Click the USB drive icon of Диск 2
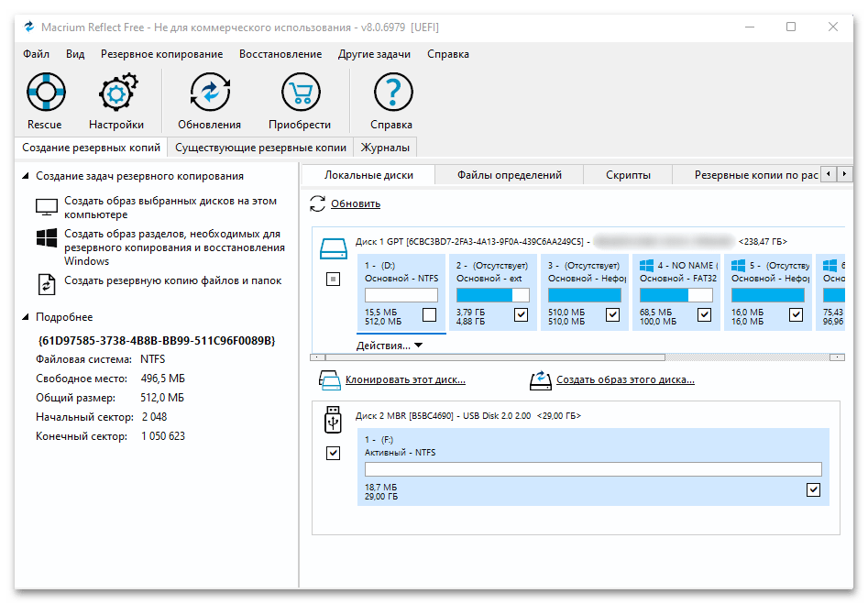This screenshot has height=604, width=868. point(333,421)
